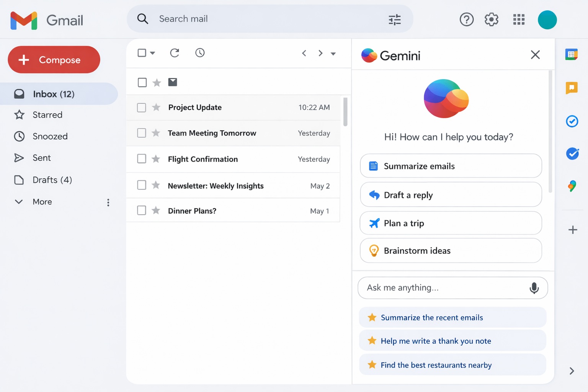
Task: Click the Gemini logo in panel header
Action: (369, 56)
